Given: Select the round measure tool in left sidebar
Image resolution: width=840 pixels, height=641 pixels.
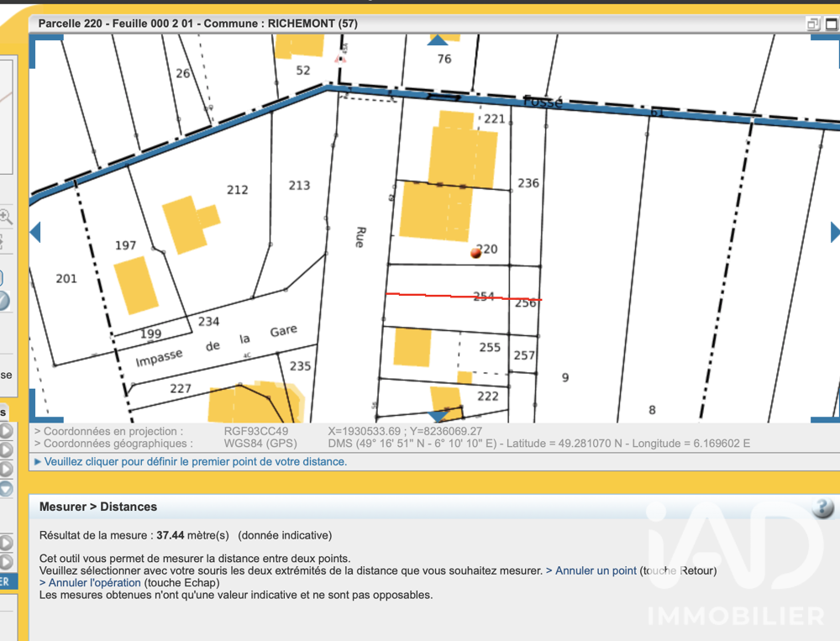Looking at the screenshot, I should click(3, 301).
